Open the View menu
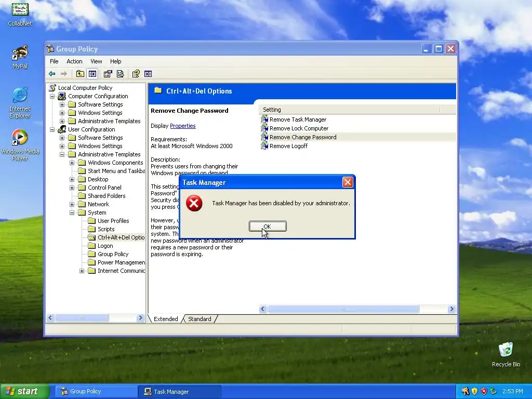Image resolution: width=532 pixels, height=399 pixels. 96,61
